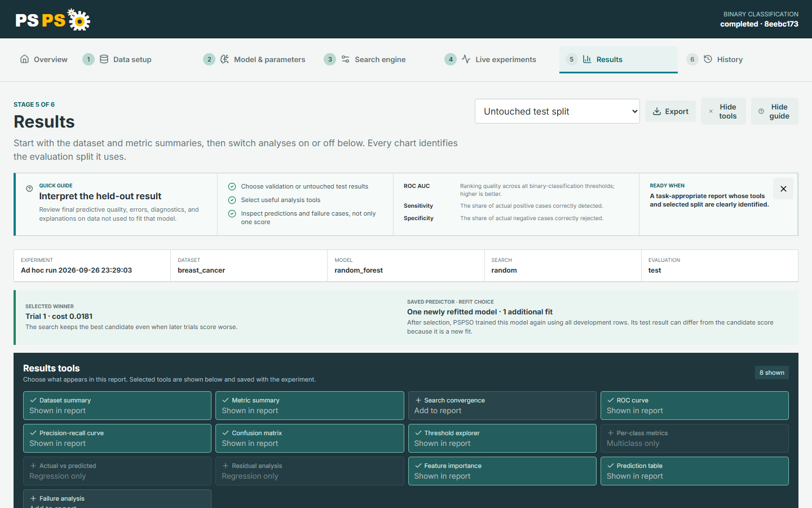Add Search convergence to report
The image size is (812, 508).
click(502, 405)
